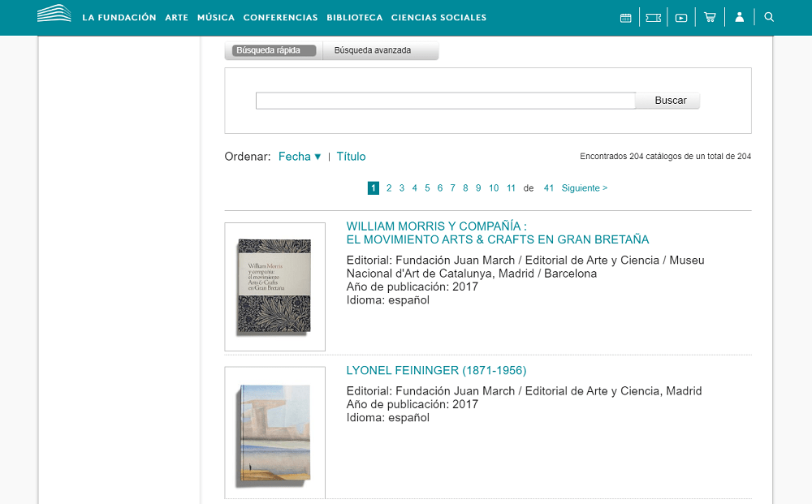The image size is (812, 504).
Task: Go to results page 2
Action: point(389,187)
